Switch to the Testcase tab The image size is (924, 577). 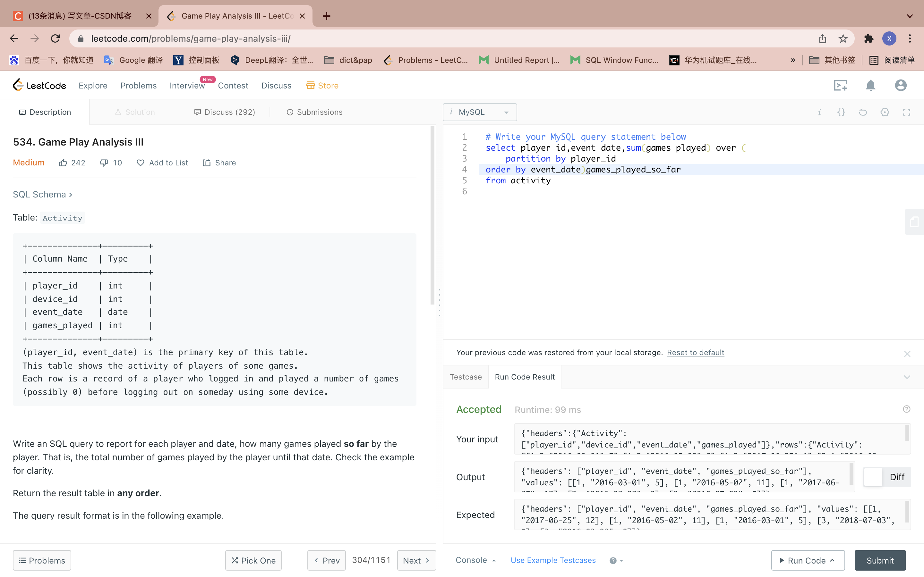[466, 377]
